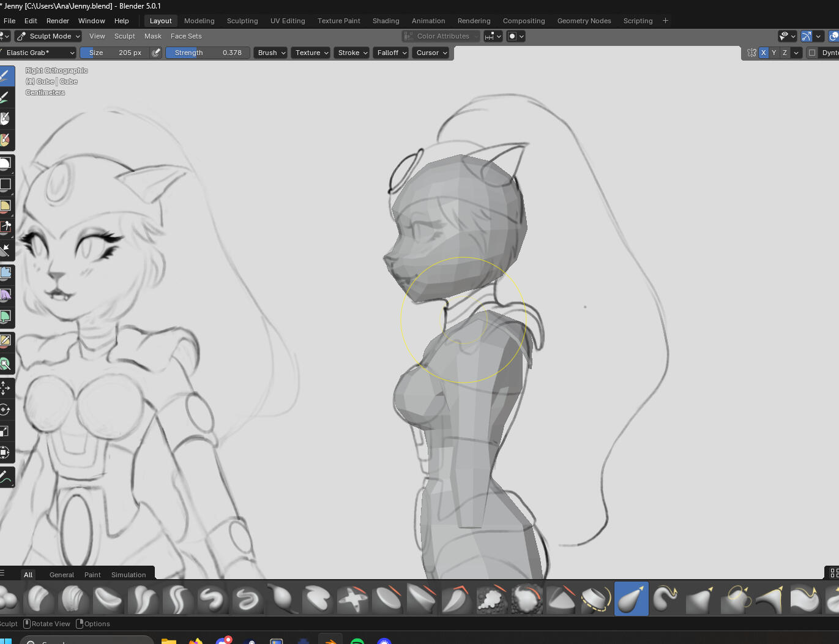Select the Rotate tool in left toolbar
This screenshot has width=839, height=644.
click(5, 410)
